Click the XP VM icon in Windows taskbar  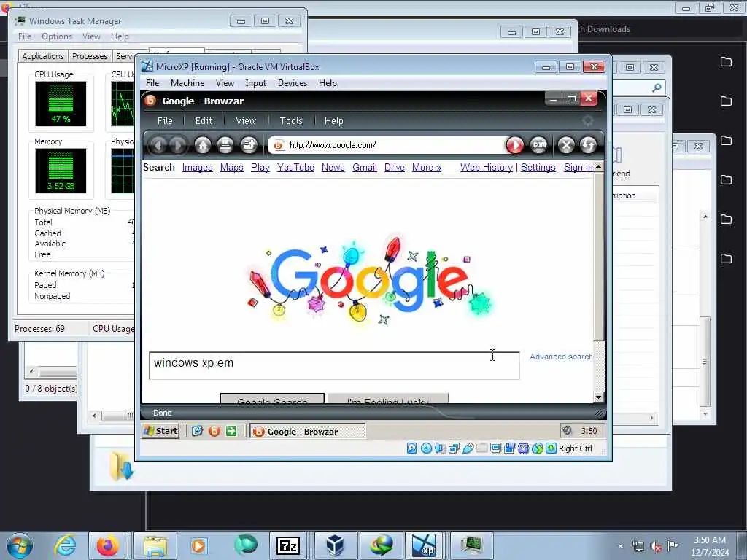[x=424, y=545]
